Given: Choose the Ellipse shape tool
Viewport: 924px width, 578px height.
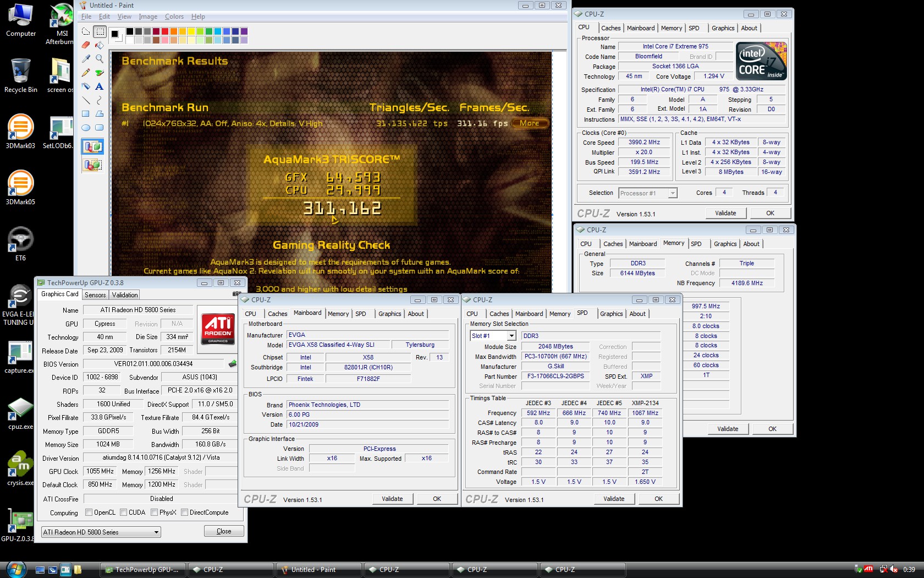Looking at the screenshot, I should pyautogui.click(x=86, y=128).
